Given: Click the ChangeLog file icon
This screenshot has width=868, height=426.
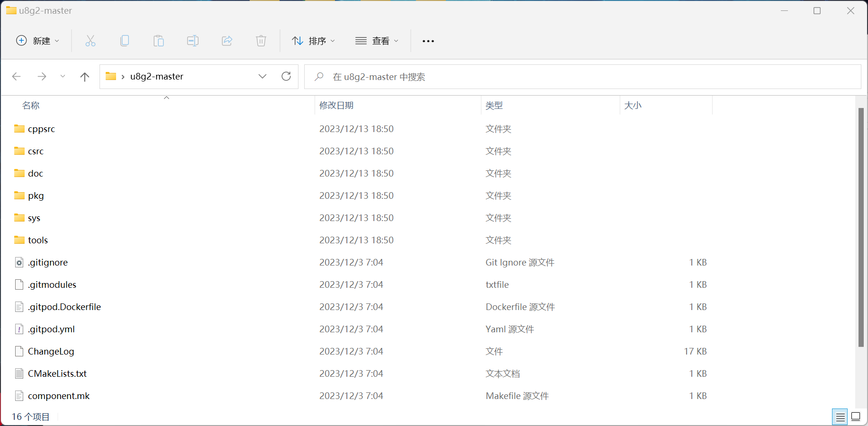Looking at the screenshot, I should pyautogui.click(x=19, y=351).
